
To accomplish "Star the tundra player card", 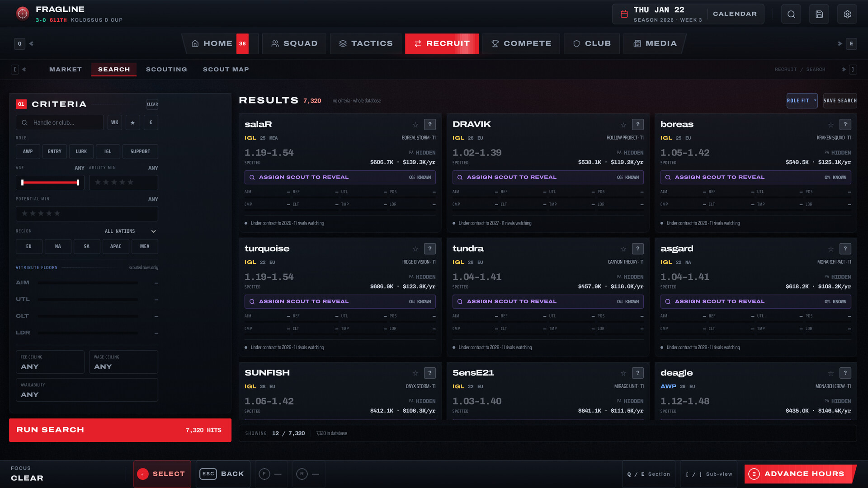I will click(x=623, y=249).
